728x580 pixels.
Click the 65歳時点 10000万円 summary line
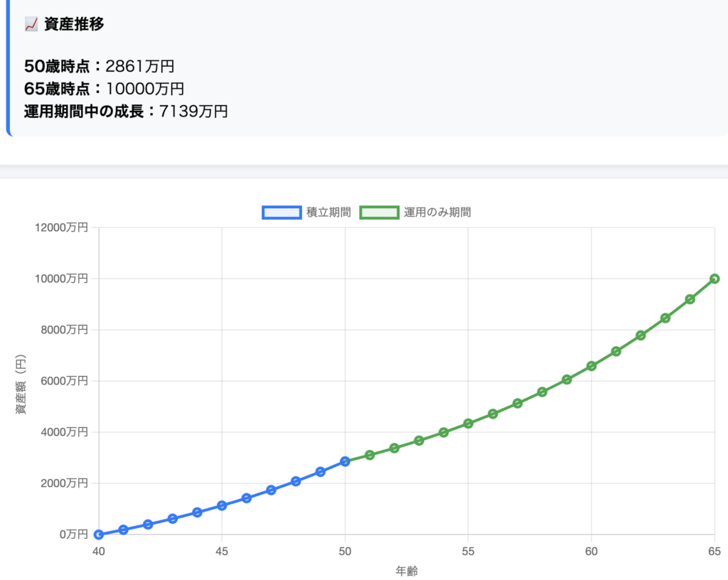pos(105,89)
